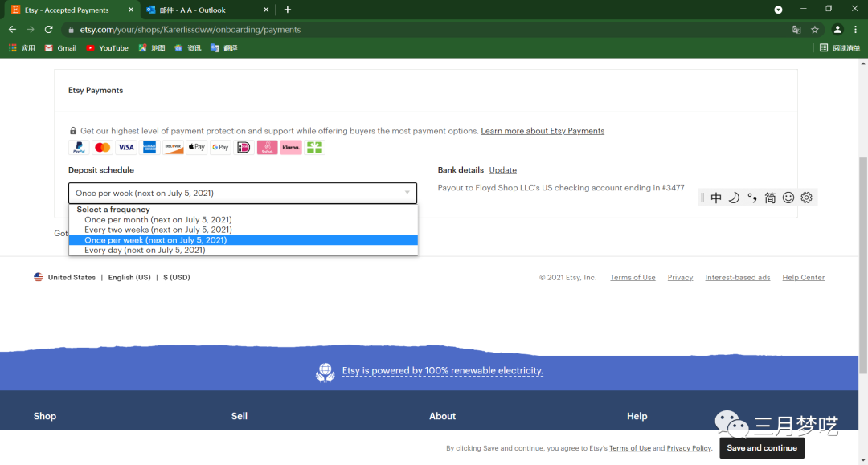Image resolution: width=868 pixels, height=465 pixels.
Task: Open the Update bank details link
Action: click(502, 170)
